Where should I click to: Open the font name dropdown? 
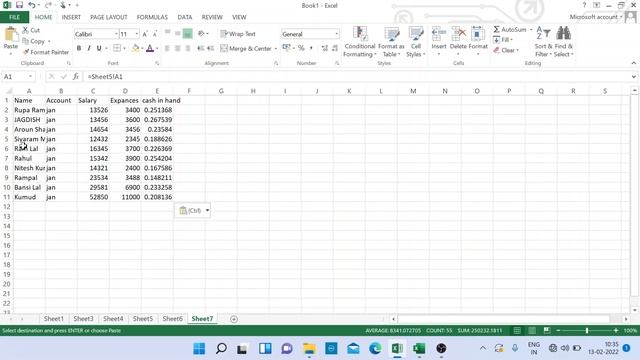[116, 34]
